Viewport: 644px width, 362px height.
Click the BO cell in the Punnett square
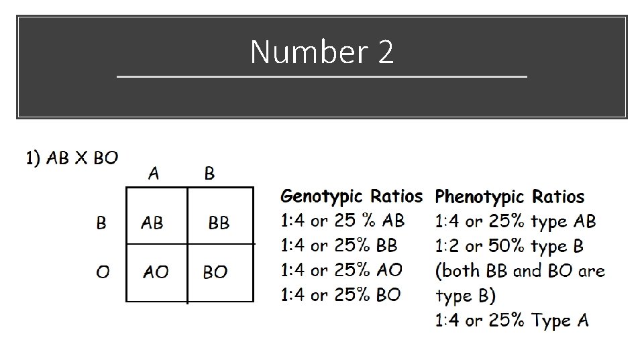point(215,271)
